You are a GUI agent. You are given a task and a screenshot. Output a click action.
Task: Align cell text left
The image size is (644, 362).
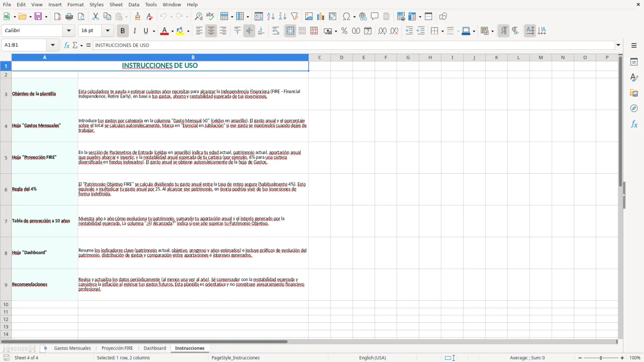pyautogui.click(x=199, y=31)
